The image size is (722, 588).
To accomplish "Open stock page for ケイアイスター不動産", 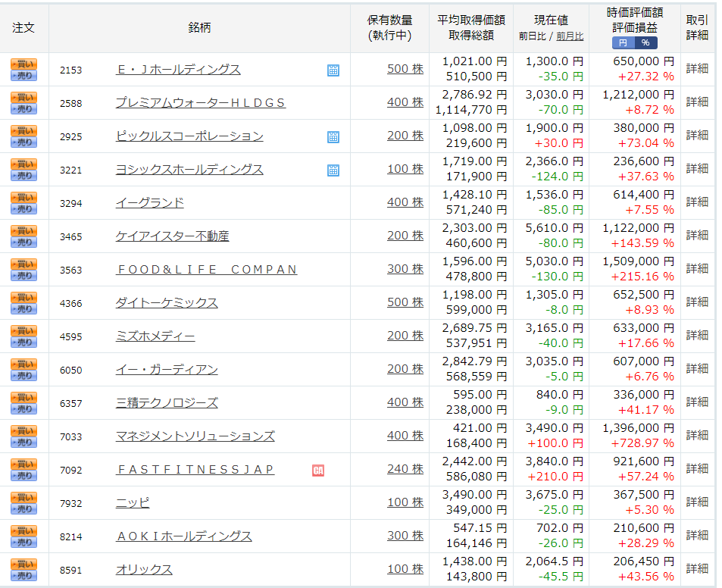I will click(172, 236).
